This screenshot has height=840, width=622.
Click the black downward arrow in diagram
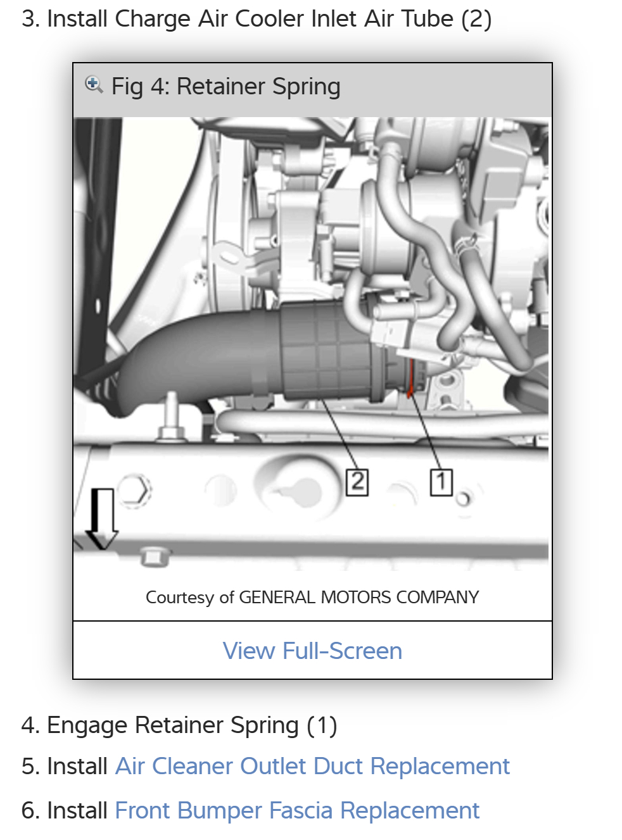coord(102,518)
